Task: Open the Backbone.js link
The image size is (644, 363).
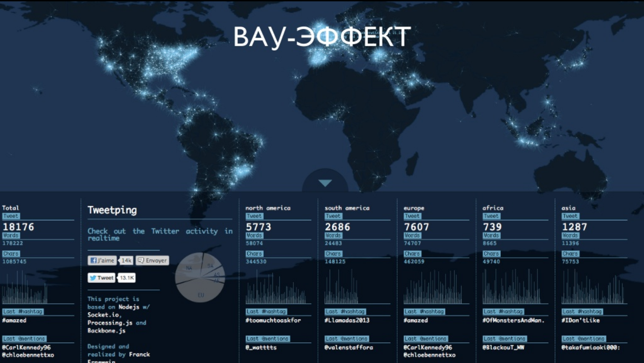Action: pyautogui.click(x=106, y=331)
